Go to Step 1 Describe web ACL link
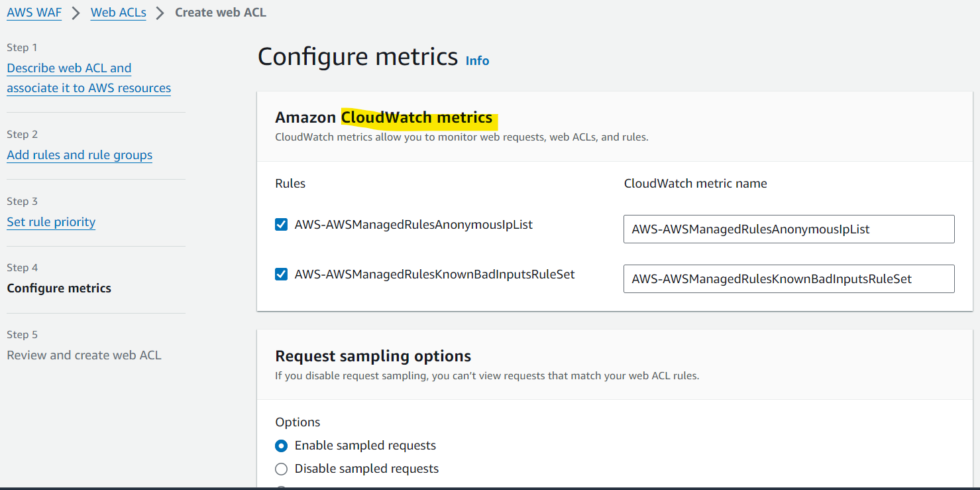980x490 pixels. point(89,78)
